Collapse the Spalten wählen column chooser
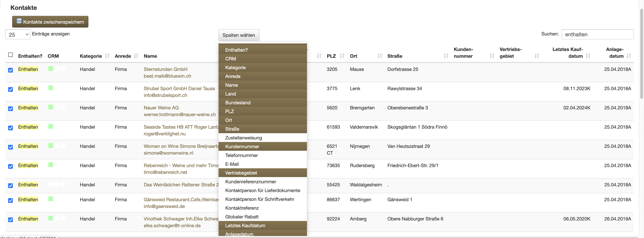The width and height of the screenshot is (644, 238). 238,35
